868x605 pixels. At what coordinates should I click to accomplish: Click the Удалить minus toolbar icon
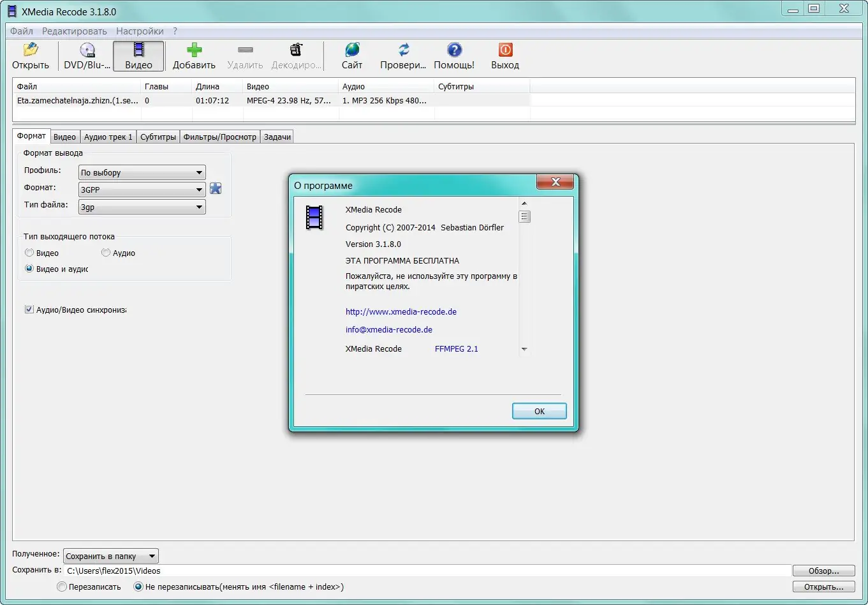point(245,50)
